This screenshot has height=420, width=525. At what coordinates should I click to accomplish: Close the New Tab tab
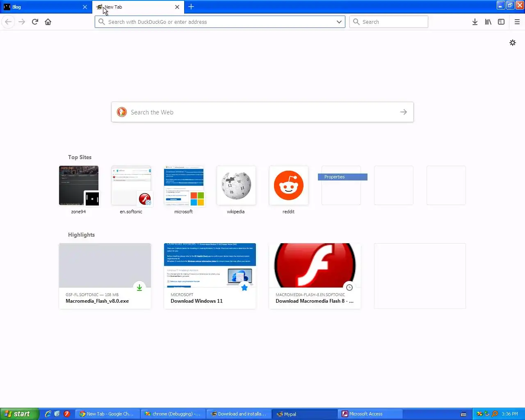(x=177, y=7)
